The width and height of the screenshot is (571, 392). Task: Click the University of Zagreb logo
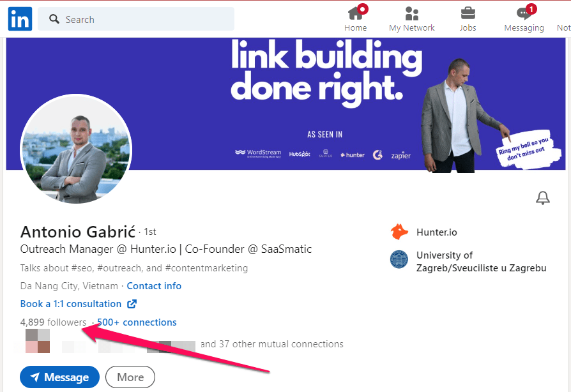click(x=399, y=260)
